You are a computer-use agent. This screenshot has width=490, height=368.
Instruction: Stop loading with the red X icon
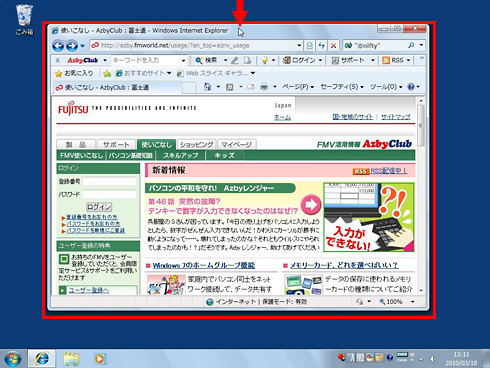tap(333, 45)
